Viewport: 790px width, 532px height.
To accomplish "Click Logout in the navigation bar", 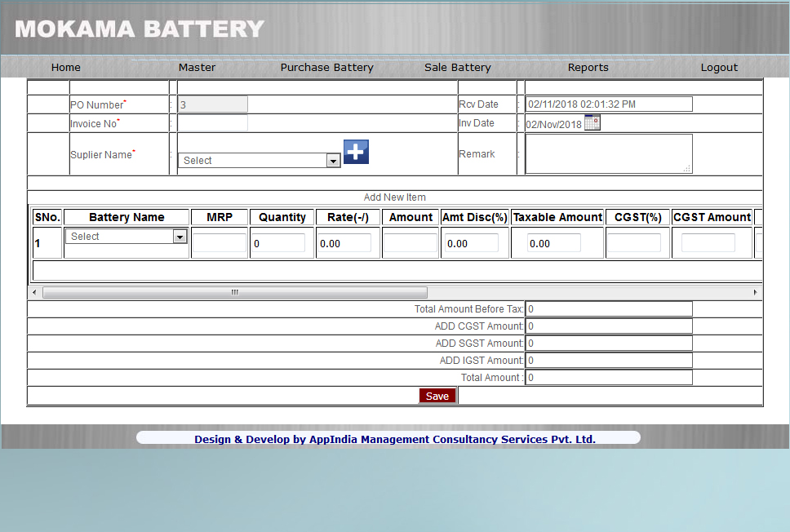I will coord(719,68).
